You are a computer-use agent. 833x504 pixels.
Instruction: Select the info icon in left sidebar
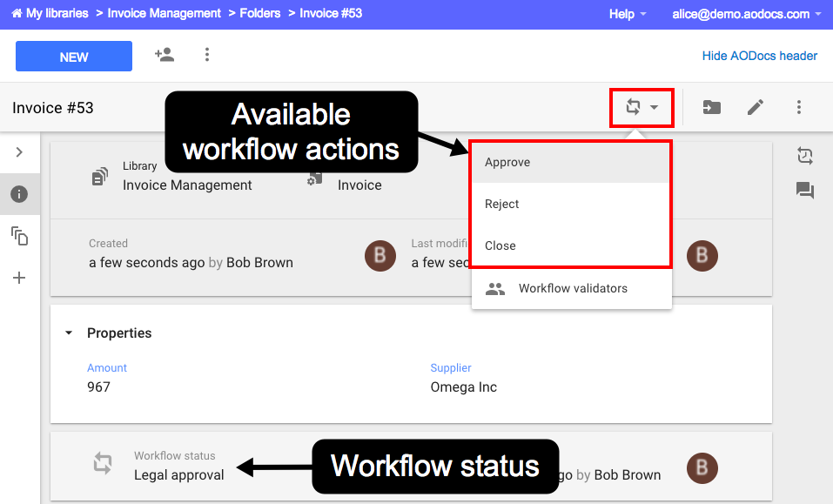click(x=19, y=194)
